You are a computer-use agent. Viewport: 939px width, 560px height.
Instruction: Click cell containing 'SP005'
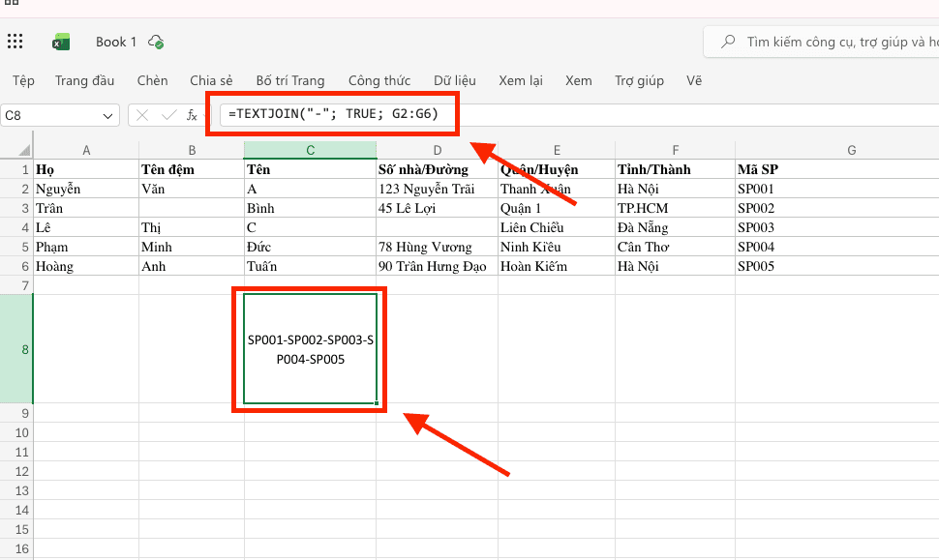tap(837, 266)
